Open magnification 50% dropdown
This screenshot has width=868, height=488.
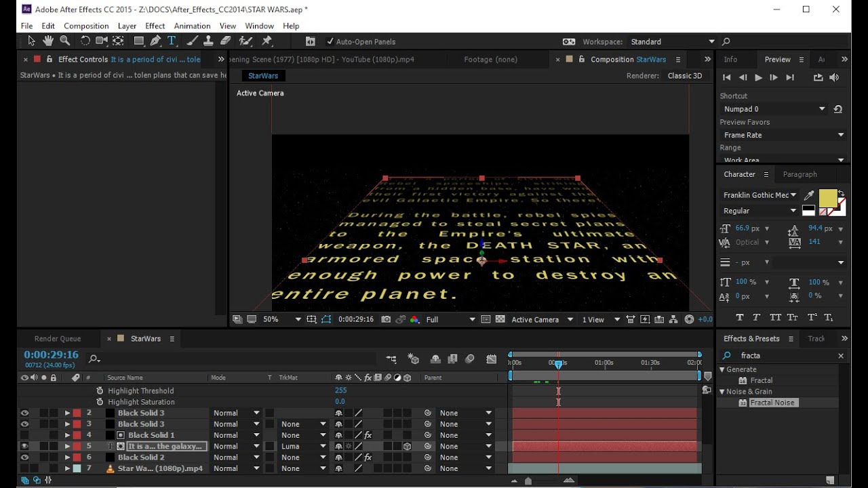(282, 319)
